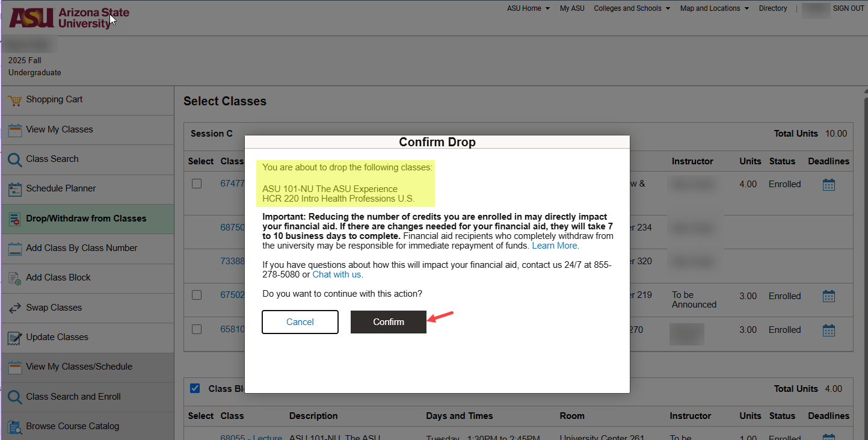The width and height of the screenshot is (868, 440).
Task: Check the select box for class 67502
Action: 197,295
